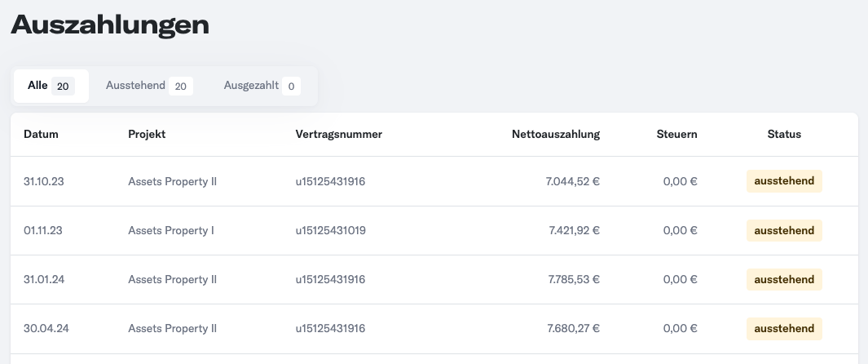Click the Status column header
This screenshot has width=868, height=364.
coord(784,134)
